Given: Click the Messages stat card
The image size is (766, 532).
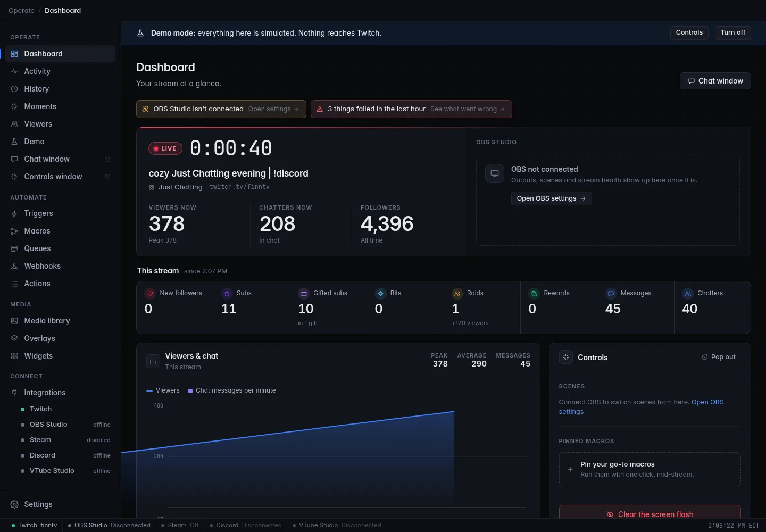Looking at the screenshot, I should coord(636,307).
